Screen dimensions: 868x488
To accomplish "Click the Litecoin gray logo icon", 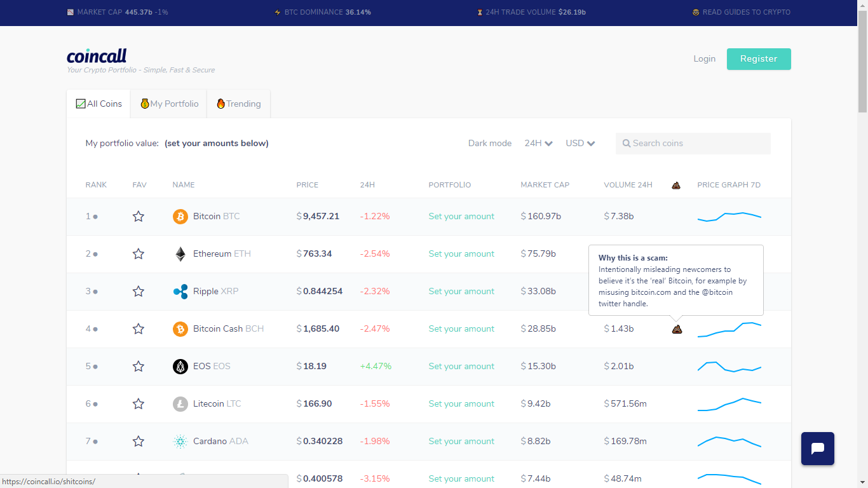I will (x=180, y=404).
